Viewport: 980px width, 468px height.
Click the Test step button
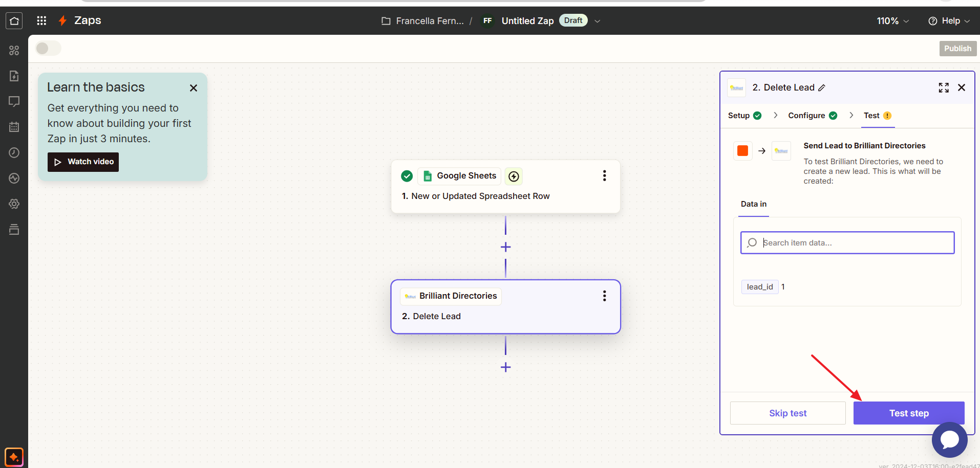click(909, 413)
